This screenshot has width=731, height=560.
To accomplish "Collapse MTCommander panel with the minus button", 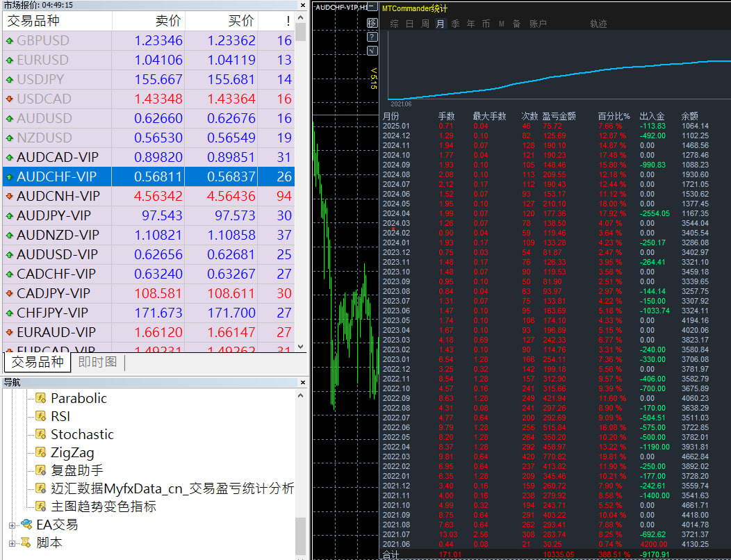I will tap(372, 7).
